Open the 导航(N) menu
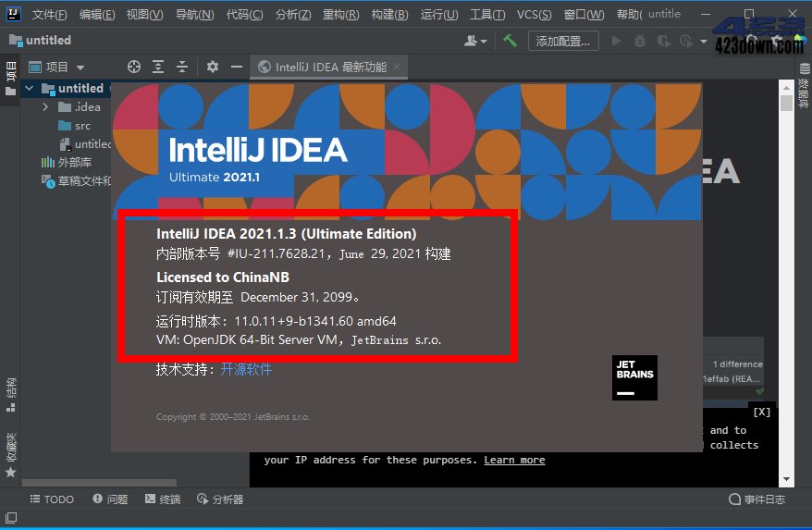 (x=194, y=15)
